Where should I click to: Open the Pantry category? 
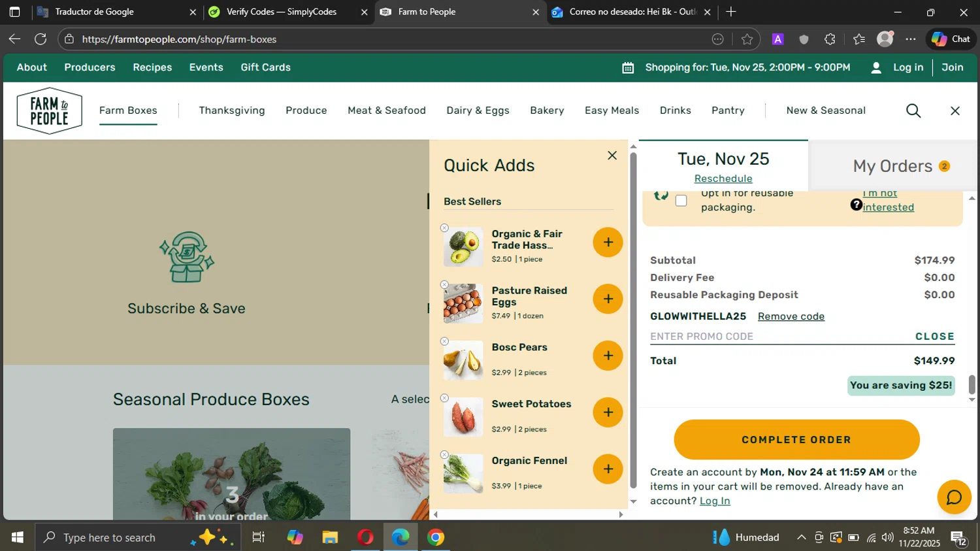coord(728,110)
